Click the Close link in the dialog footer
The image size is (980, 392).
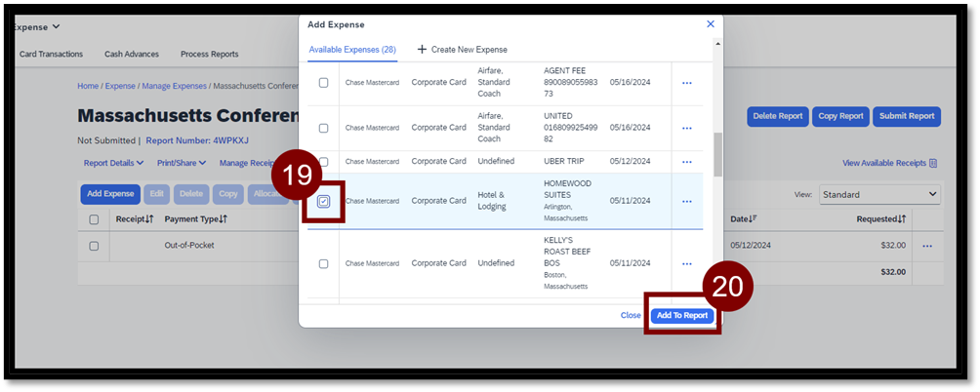(631, 316)
